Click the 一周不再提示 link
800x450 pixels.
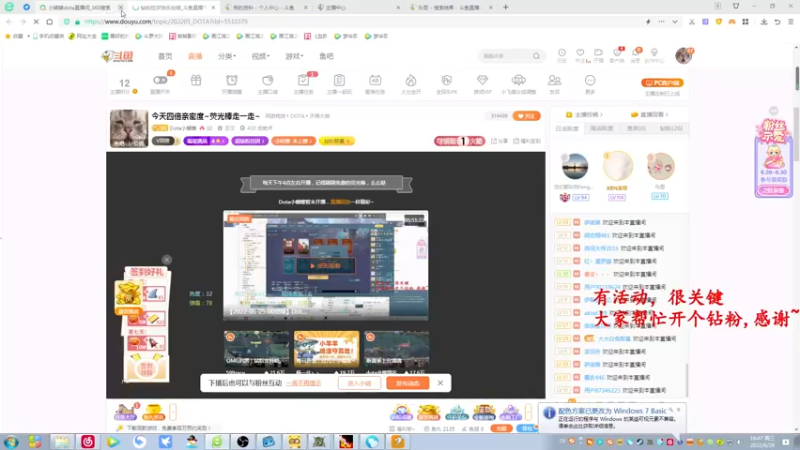pyautogui.click(x=303, y=383)
